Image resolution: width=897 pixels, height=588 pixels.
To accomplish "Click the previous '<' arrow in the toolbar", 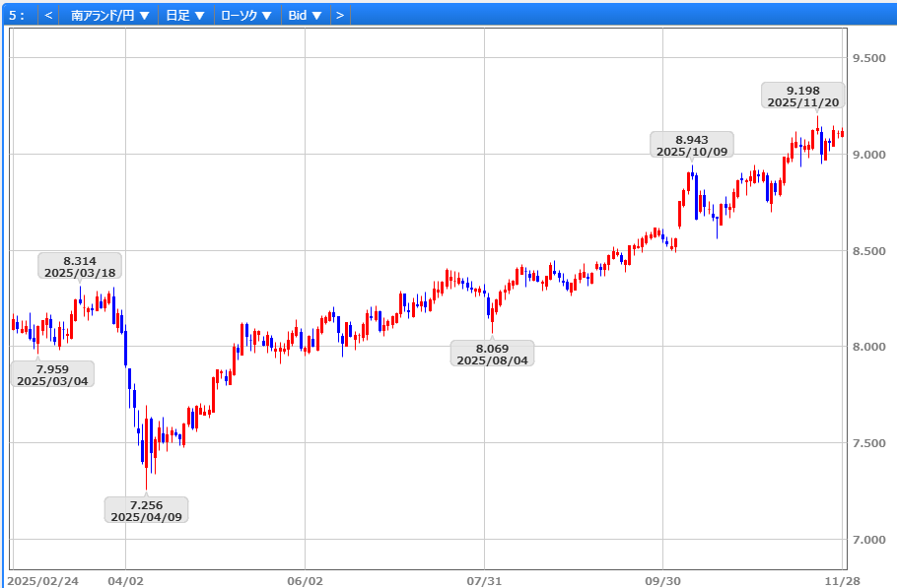I will coord(48,15).
